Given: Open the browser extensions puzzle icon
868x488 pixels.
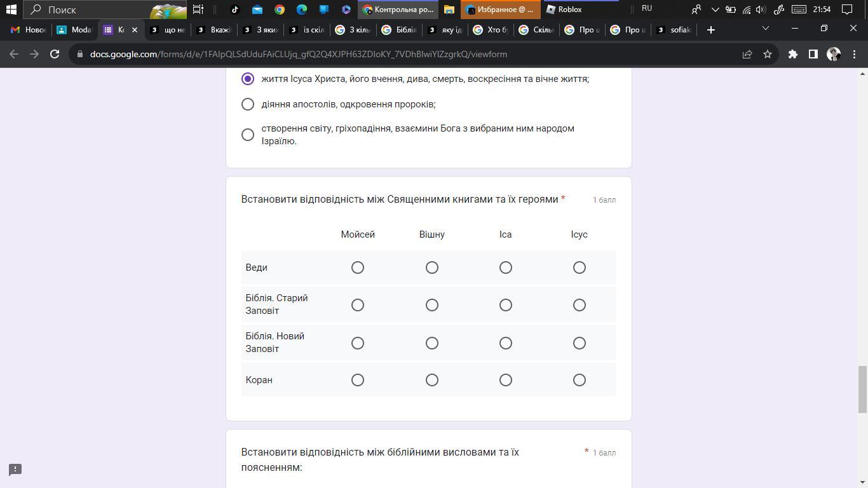Looking at the screenshot, I should (792, 54).
